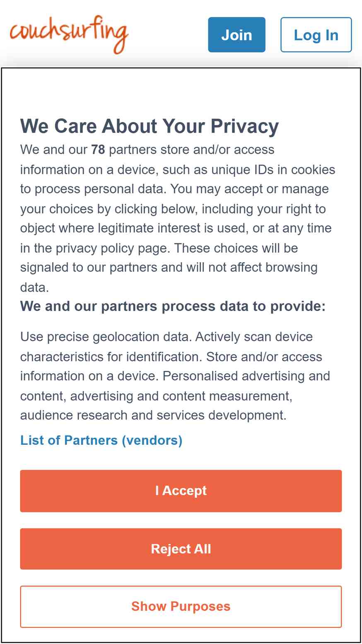Screen dimensions: 362x644
Task: Click the "to process personal data" phrase
Action: (94, 189)
